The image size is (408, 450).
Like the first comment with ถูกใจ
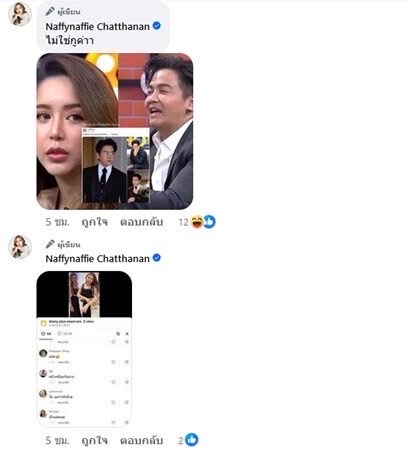[95, 222]
